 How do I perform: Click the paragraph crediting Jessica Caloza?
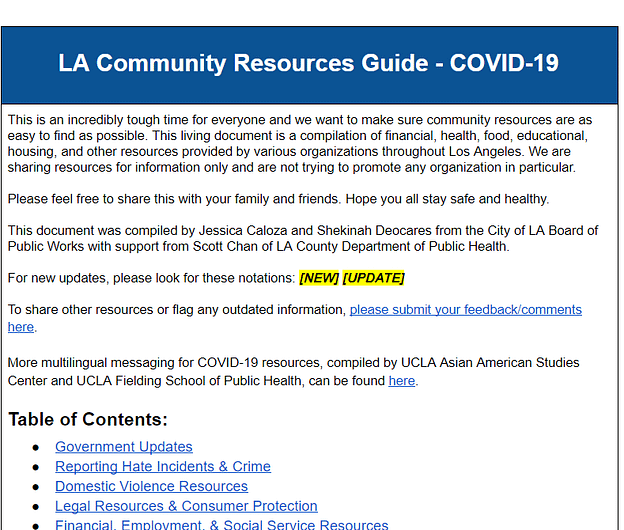tap(303, 238)
